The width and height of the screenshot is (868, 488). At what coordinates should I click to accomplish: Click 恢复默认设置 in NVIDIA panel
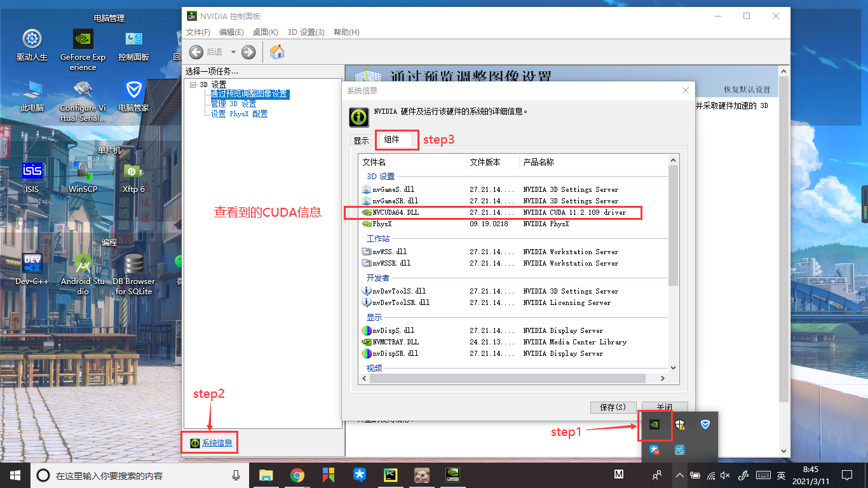(x=747, y=90)
